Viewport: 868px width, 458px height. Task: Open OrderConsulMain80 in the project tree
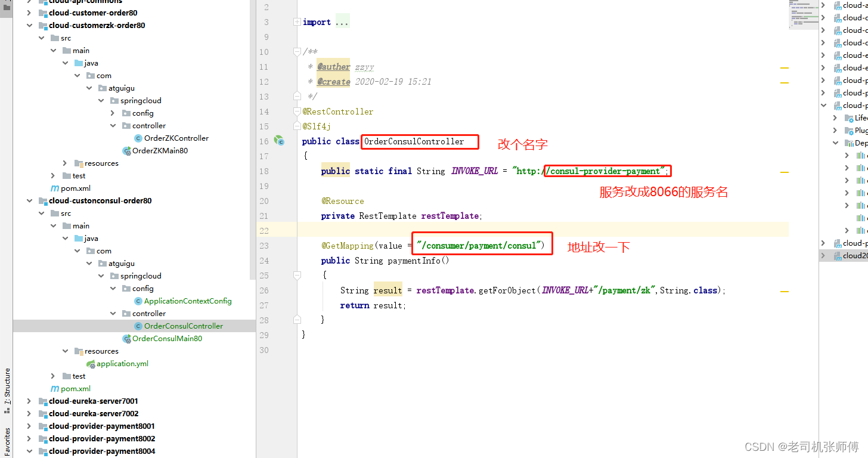pyautogui.click(x=167, y=339)
